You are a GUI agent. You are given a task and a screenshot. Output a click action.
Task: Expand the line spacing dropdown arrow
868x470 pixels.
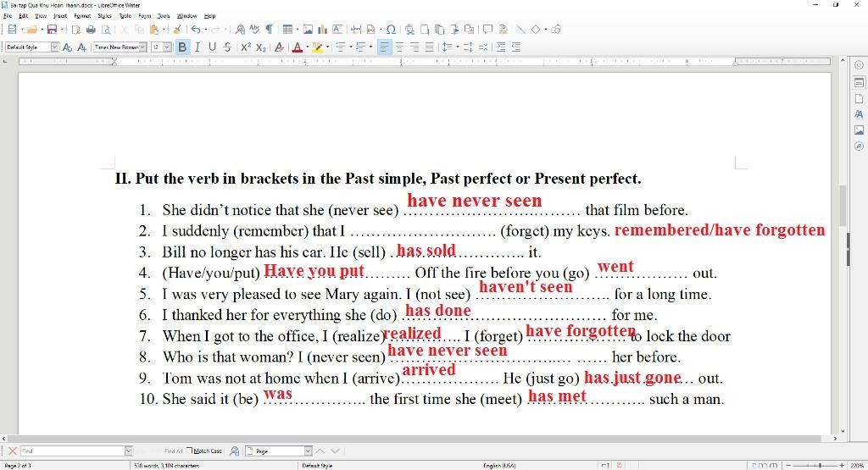click(x=457, y=47)
